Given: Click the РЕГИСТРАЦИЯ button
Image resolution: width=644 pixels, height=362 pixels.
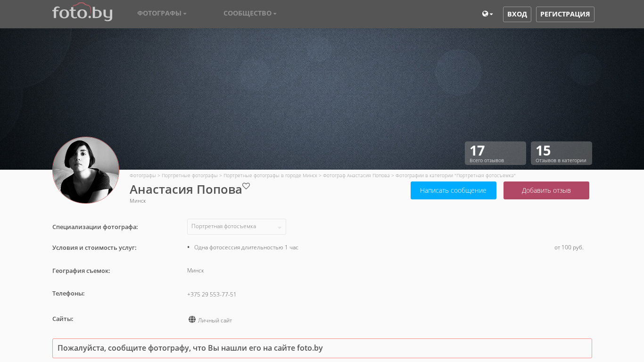Looking at the screenshot, I should click(565, 14).
